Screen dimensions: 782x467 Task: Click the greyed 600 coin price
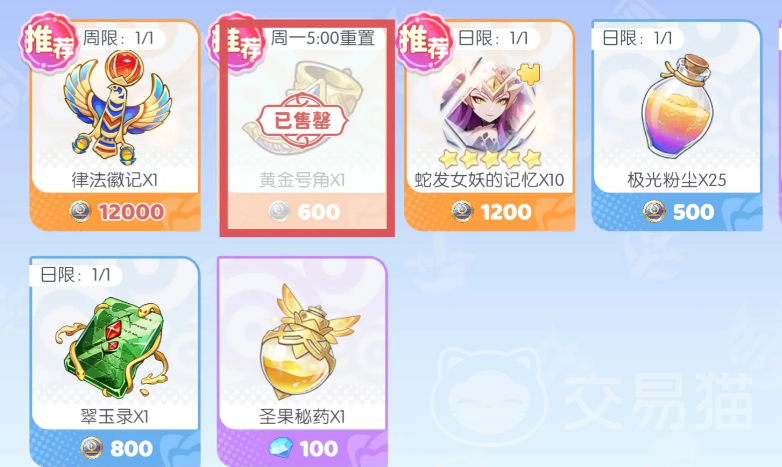point(319,212)
